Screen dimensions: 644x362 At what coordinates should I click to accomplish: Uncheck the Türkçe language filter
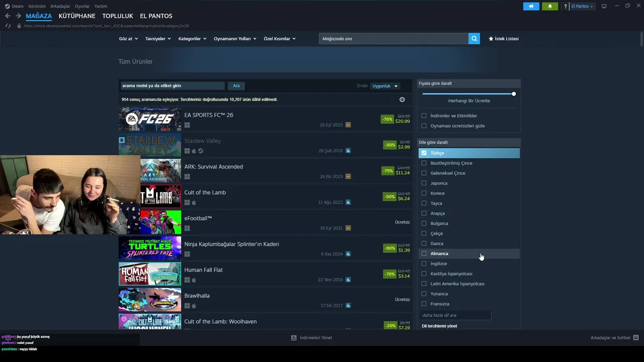point(424,153)
